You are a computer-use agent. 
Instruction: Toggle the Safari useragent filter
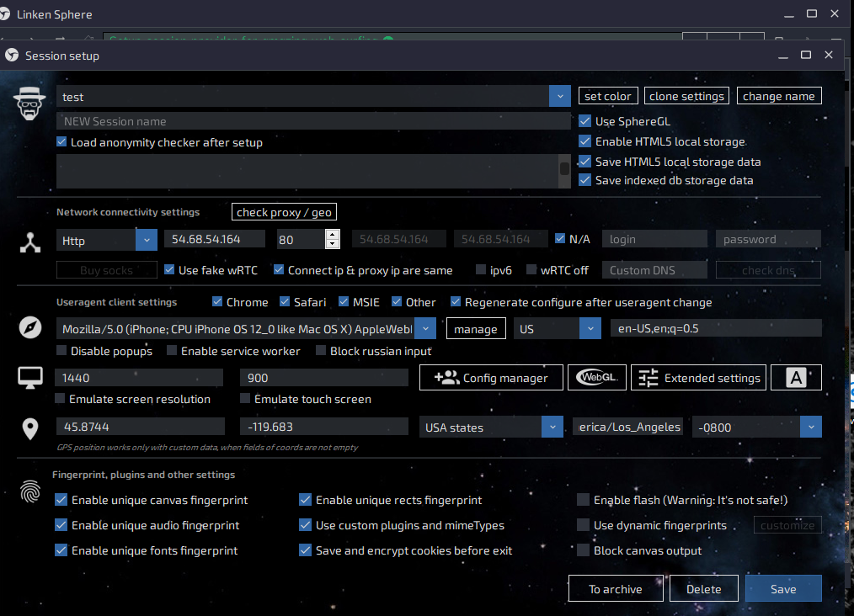pos(285,301)
